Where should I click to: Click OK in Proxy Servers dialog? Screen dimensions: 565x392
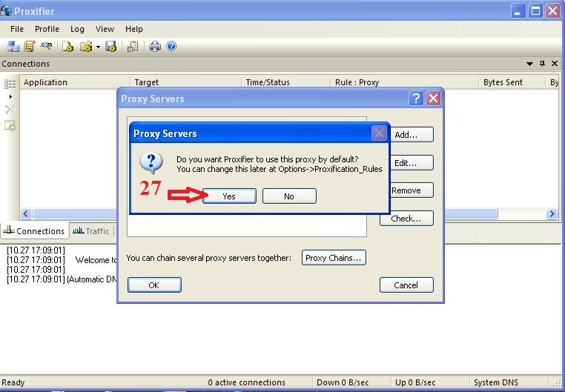click(154, 285)
